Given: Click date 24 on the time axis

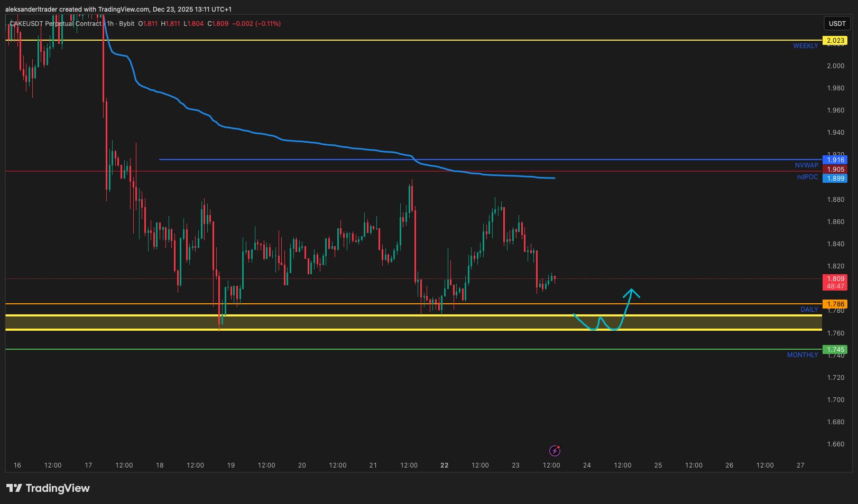Looking at the screenshot, I should (587, 465).
